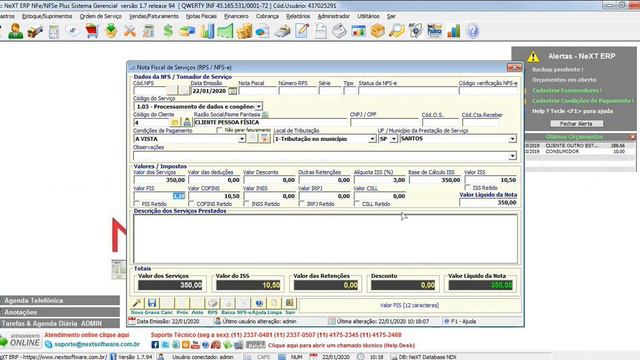Expand UF state dropdown showing SP
Viewport: 640px width, 360px height.
click(393, 139)
